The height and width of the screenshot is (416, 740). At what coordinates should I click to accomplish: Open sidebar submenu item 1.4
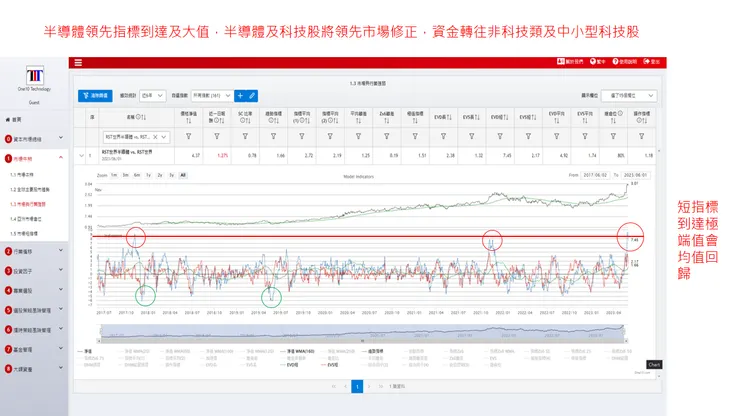(x=26, y=219)
